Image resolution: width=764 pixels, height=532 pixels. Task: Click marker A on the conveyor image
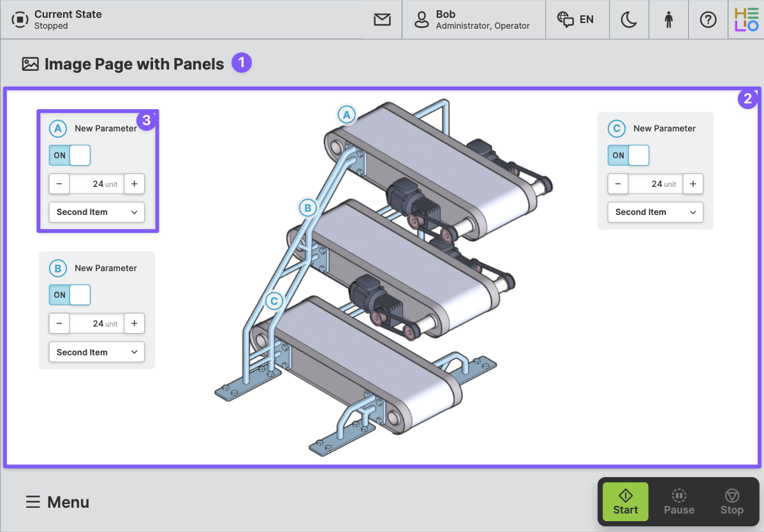pos(346,115)
